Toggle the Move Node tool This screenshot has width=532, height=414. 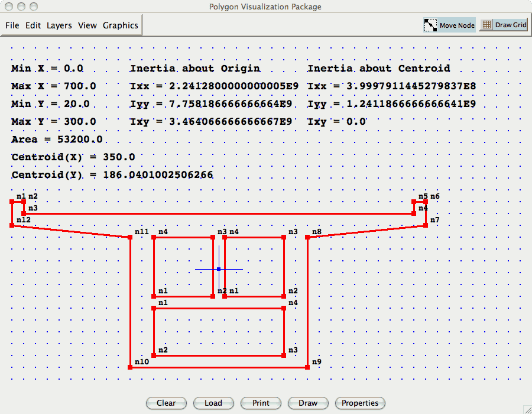point(450,25)
